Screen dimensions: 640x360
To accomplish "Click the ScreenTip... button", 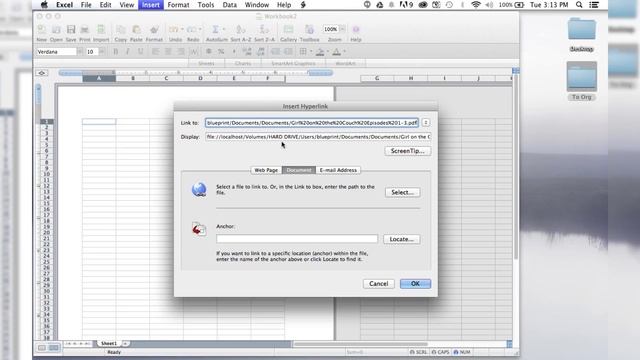I will click(x=407, y=151).
